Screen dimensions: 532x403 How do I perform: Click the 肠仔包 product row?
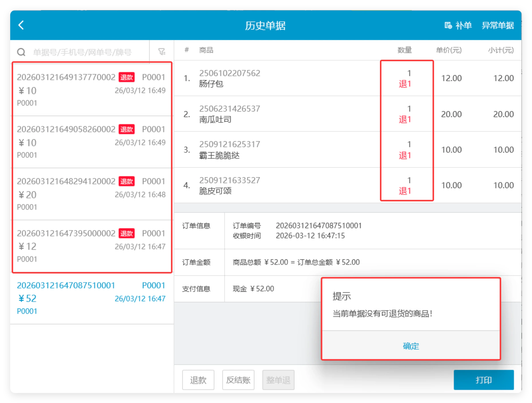point(348,78)
